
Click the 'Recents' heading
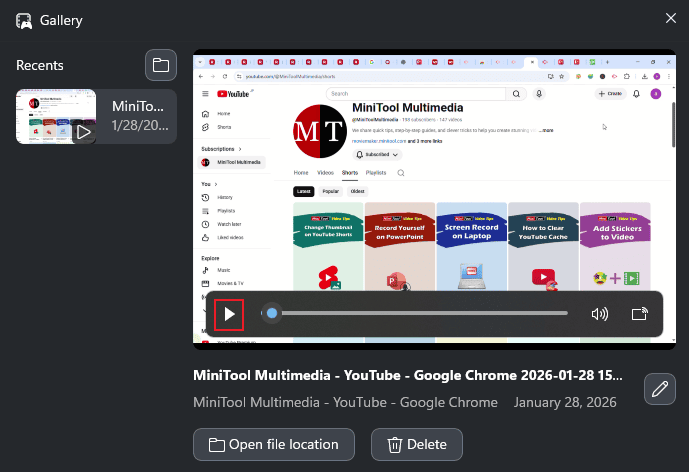pyautogui.click(x=40, y=65)
